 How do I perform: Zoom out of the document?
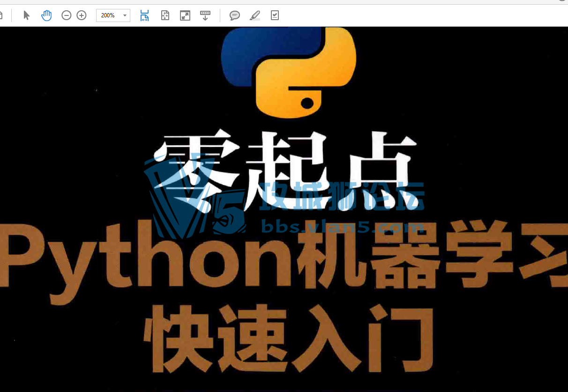66,15
